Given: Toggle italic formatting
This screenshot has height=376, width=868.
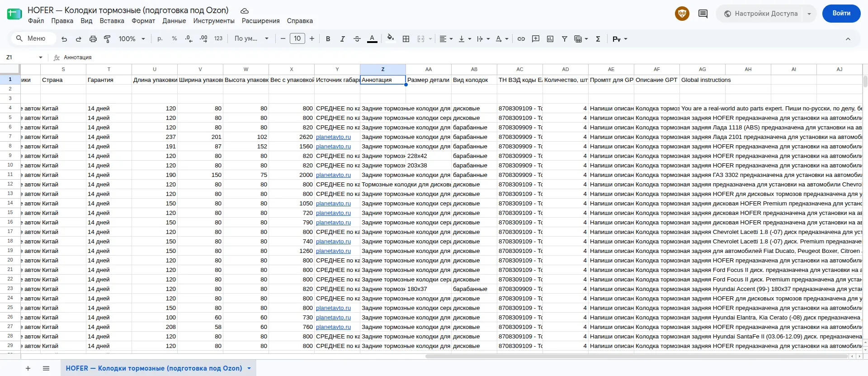Looking at the screenshot, I should (x=343, y=39).
